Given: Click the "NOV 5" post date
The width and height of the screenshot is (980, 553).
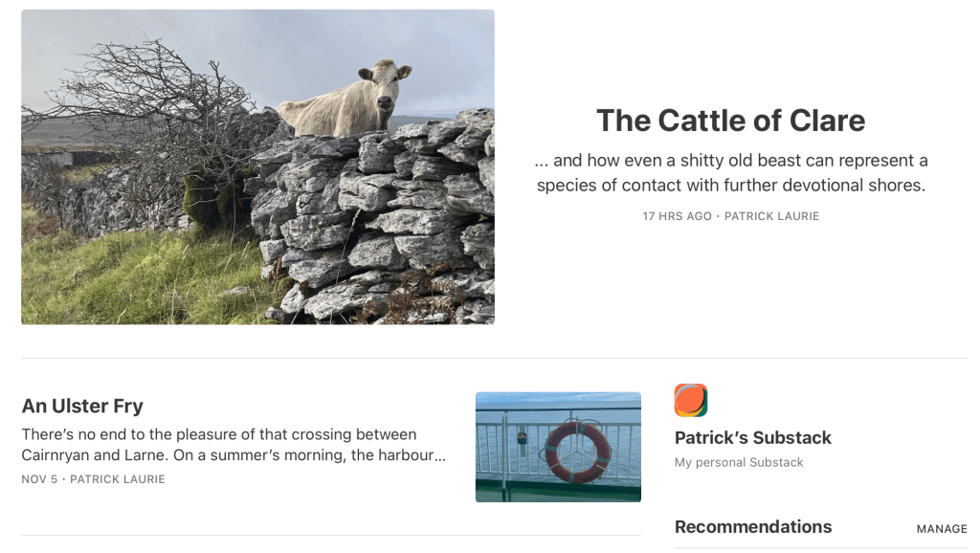Looking at the screenshot, I should (x=39, y=479).
